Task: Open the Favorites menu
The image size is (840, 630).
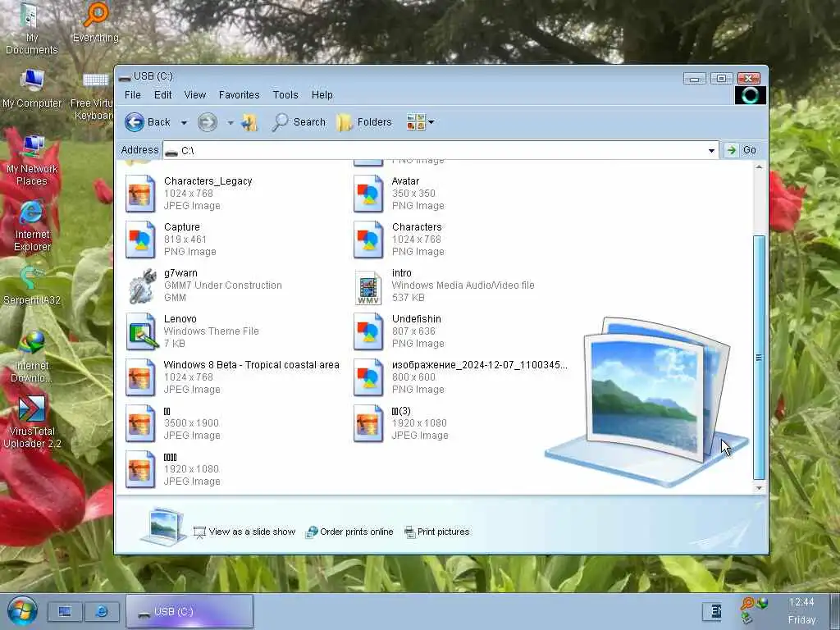Action: [239, 95]
